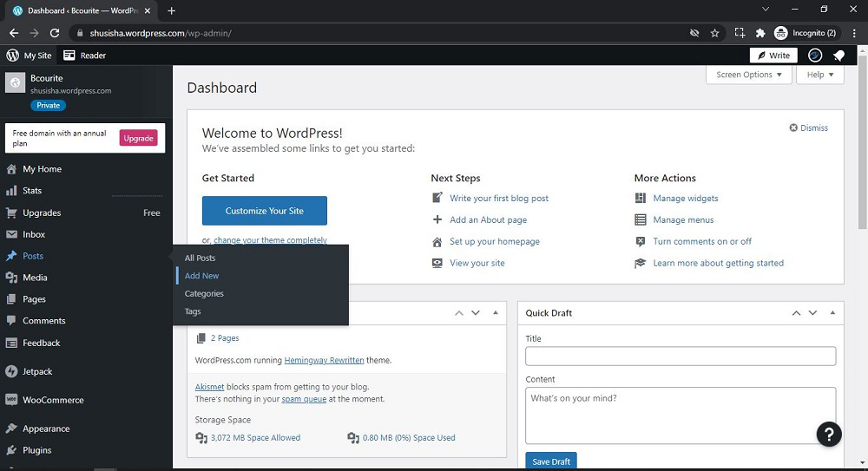This screenshot has width=868, height=471.
Task: Select Tags from Posts submenu
Action: click(x=193, y=311)
